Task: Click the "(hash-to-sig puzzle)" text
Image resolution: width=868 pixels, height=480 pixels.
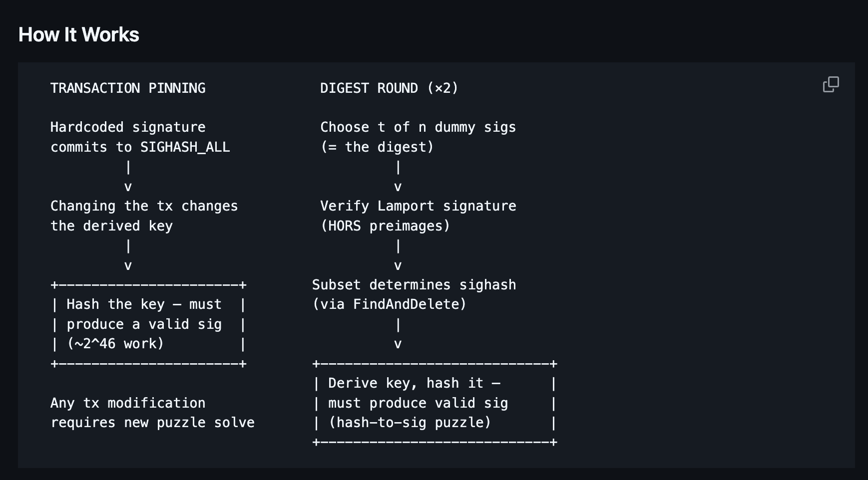Action: (410, 423)
